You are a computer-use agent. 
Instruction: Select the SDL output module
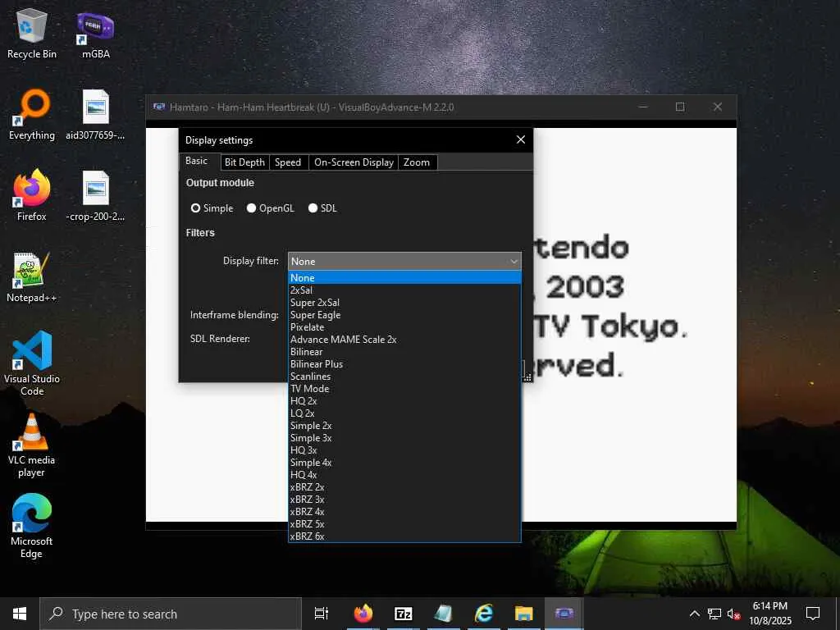coord(322,208)
